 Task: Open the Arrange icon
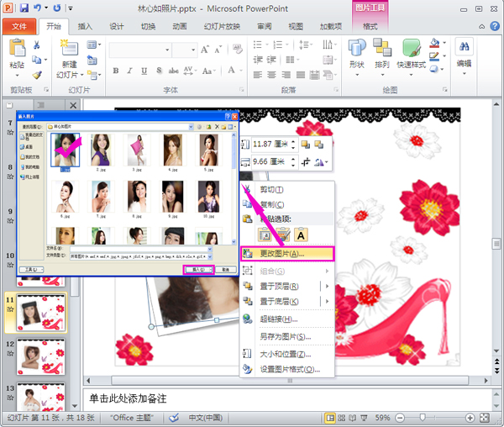382,48
